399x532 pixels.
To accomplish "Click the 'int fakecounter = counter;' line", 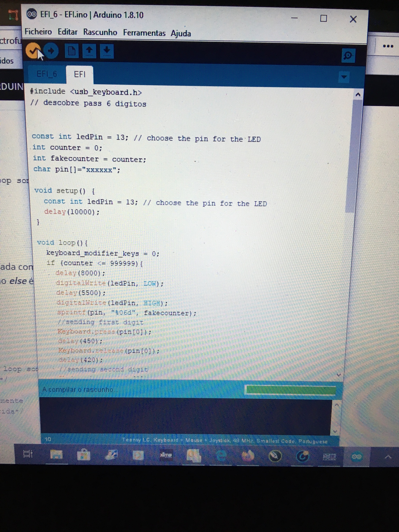I will [x=89, y=159].
